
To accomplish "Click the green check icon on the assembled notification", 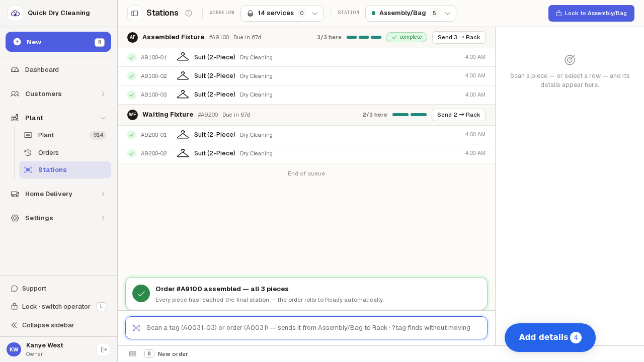I will (141, 294).
